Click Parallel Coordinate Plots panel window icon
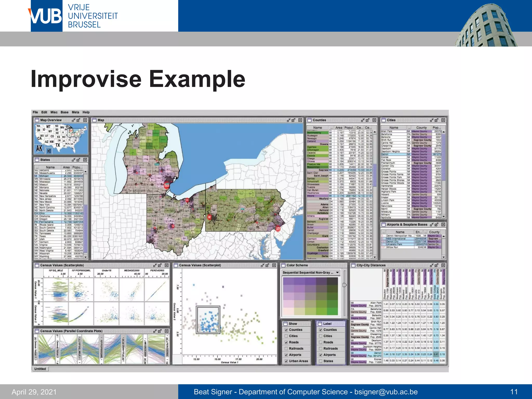Screen dimensions: 532x399 (37, 331)
